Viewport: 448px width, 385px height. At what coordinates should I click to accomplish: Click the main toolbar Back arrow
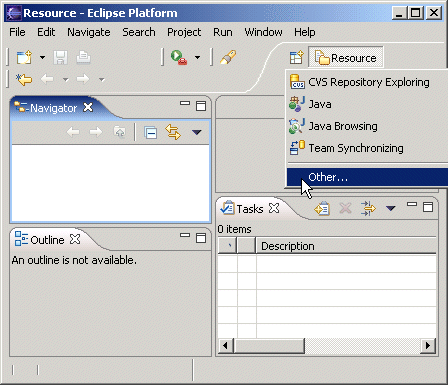point(47,79)
